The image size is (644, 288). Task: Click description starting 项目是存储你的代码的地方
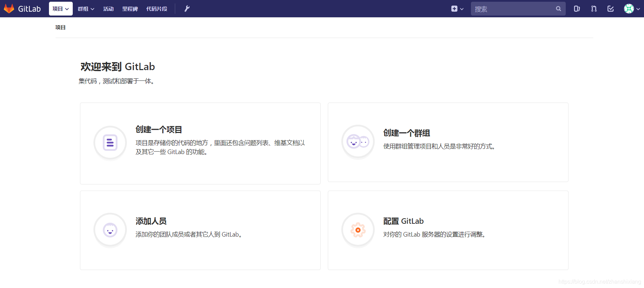coord(220,147)
